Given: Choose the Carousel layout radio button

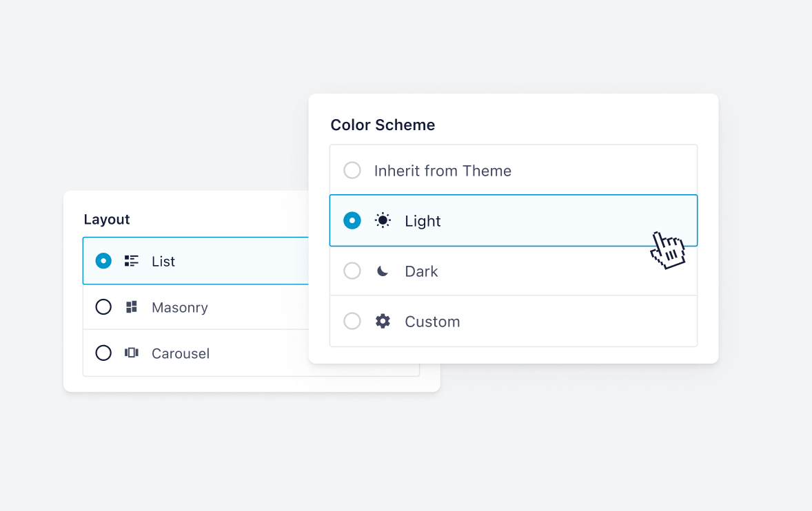Looking at the screenshot, I should [103, 353].
